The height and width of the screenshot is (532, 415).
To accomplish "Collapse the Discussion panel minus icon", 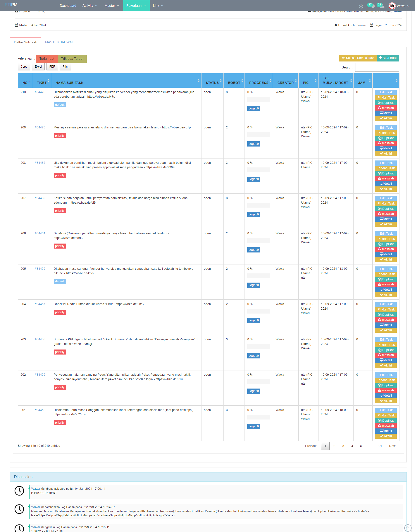I will click(x=401, y=477).
